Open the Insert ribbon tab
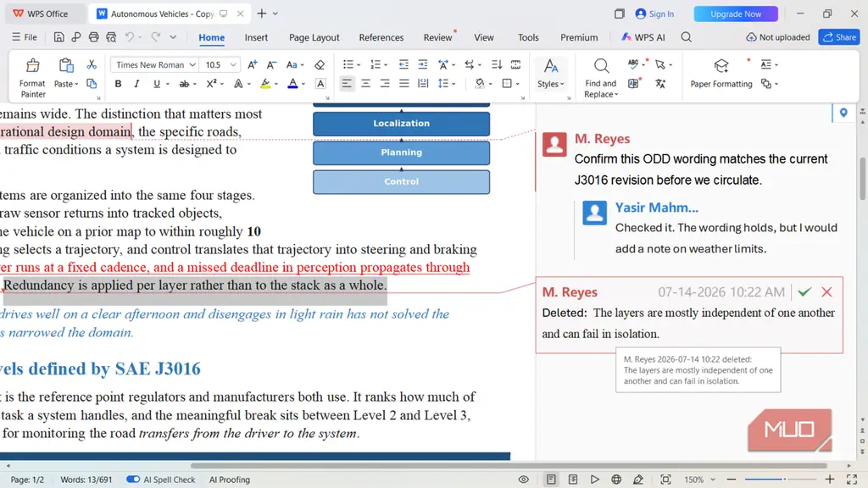 pos(256,37)
